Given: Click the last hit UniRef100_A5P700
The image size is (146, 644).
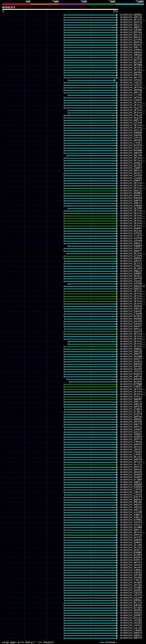Looking at the screenshot, I should (x=131, y=638).
